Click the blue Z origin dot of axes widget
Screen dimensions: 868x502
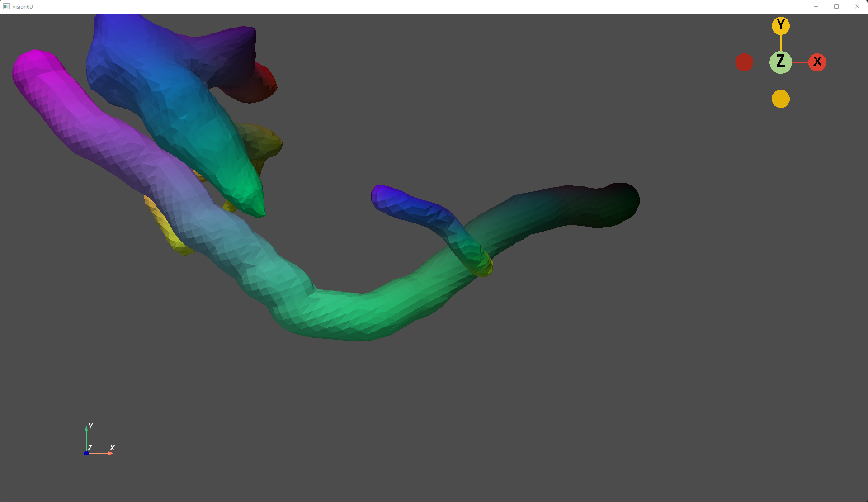pos(86,453)
